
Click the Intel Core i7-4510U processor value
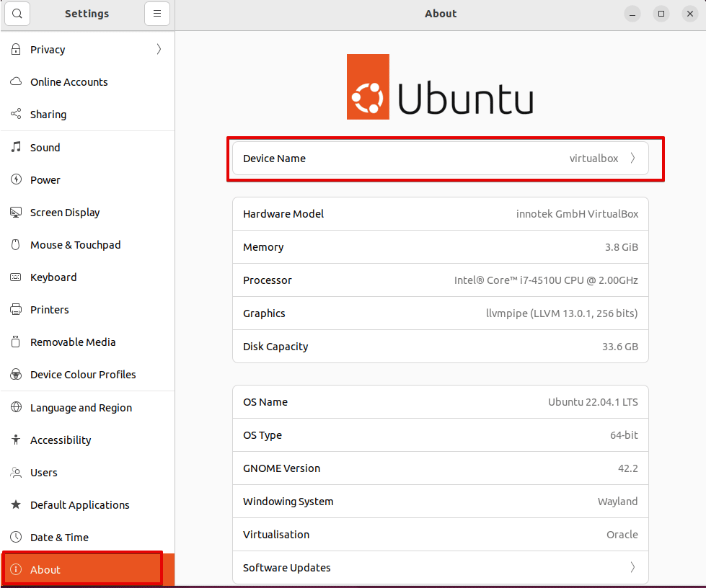click(x=546, y=280)
